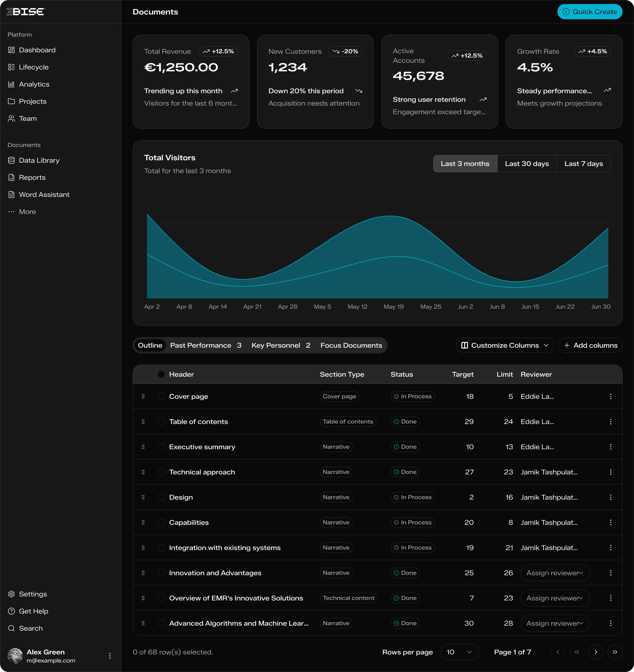Go to the next page of the table
The width and height of the screenshot is (634, 672).
click(596, 652)
